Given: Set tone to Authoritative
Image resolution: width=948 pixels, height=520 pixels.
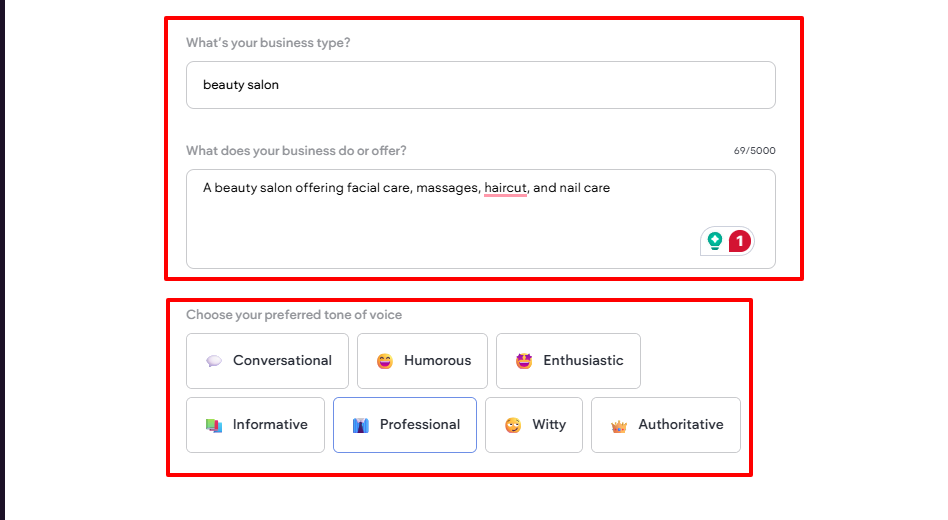Looking at the screenshot, I should coord(666,425).
